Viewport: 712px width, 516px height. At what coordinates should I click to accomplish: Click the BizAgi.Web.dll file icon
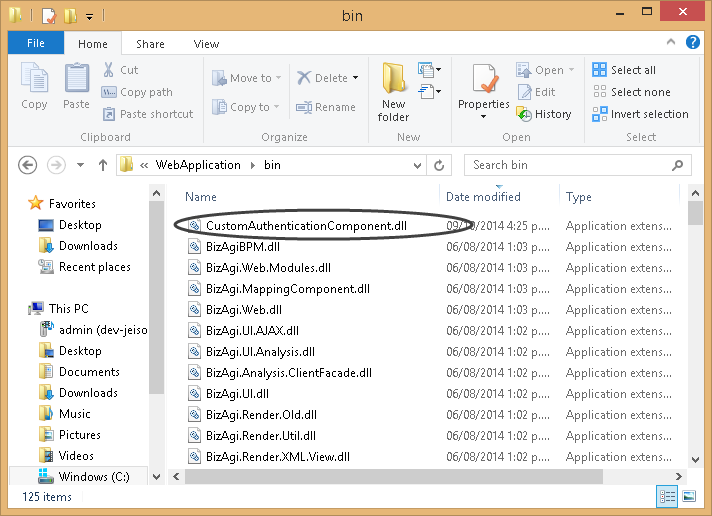(x=194, y=310)
